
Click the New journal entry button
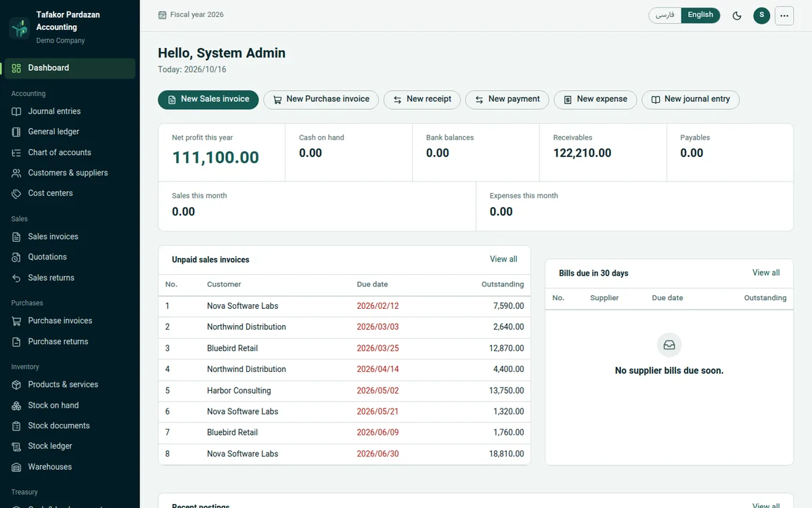pyautogui.click(x=690, y=100)
